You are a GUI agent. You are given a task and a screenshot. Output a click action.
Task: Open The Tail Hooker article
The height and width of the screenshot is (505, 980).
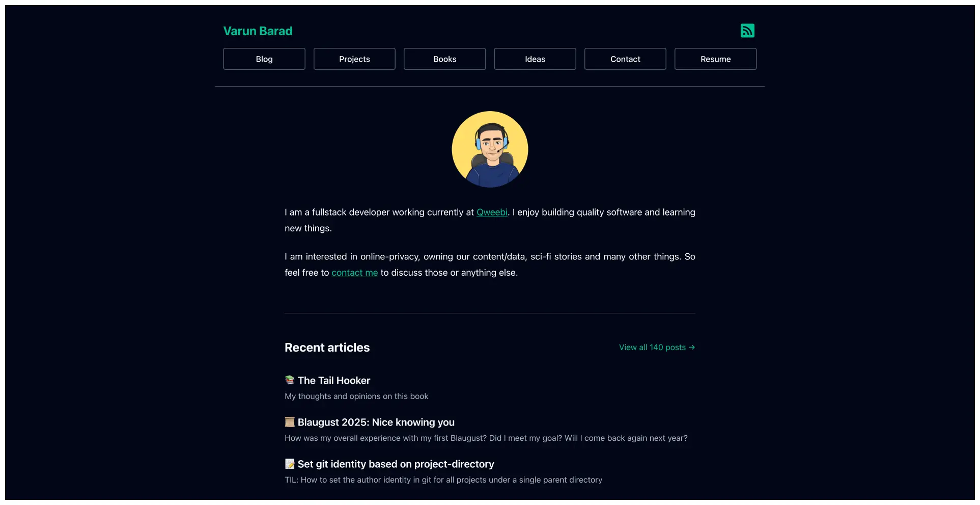coord(334,380)
